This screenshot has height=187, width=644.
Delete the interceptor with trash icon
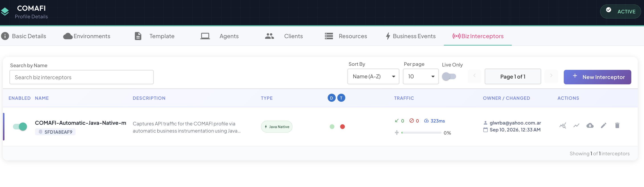pyautogui.click(x=617, y=125)
